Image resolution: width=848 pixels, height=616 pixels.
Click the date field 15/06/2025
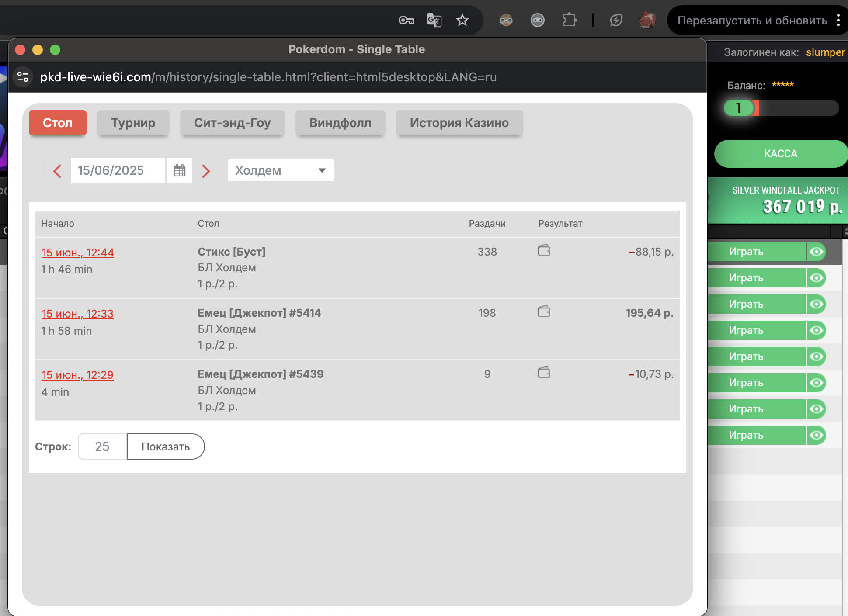click(118, 170)
